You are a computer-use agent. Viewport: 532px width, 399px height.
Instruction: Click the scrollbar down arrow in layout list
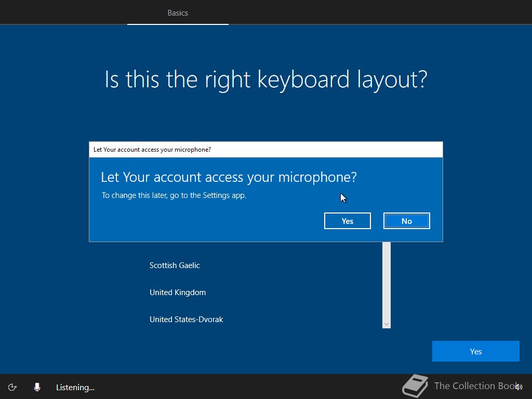click(386, 324)
